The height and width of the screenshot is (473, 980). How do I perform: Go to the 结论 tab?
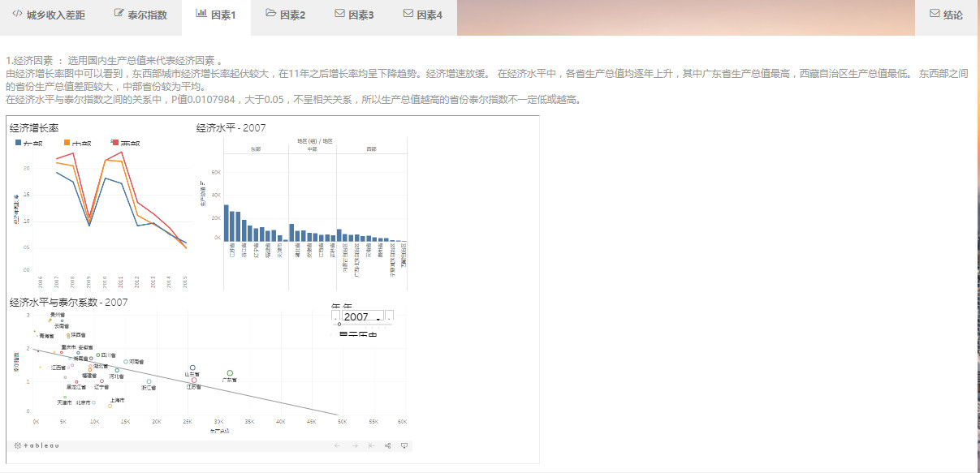point(947,15)
